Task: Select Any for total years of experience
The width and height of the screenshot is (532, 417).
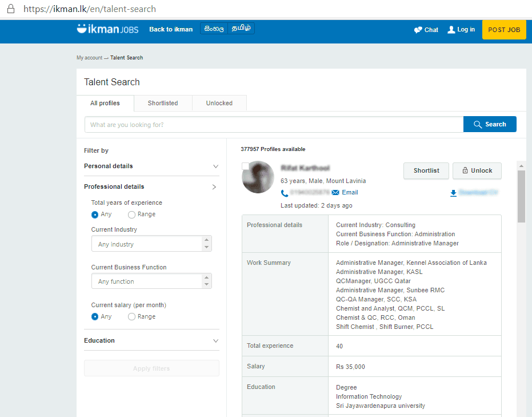Action: pos(95,215)
